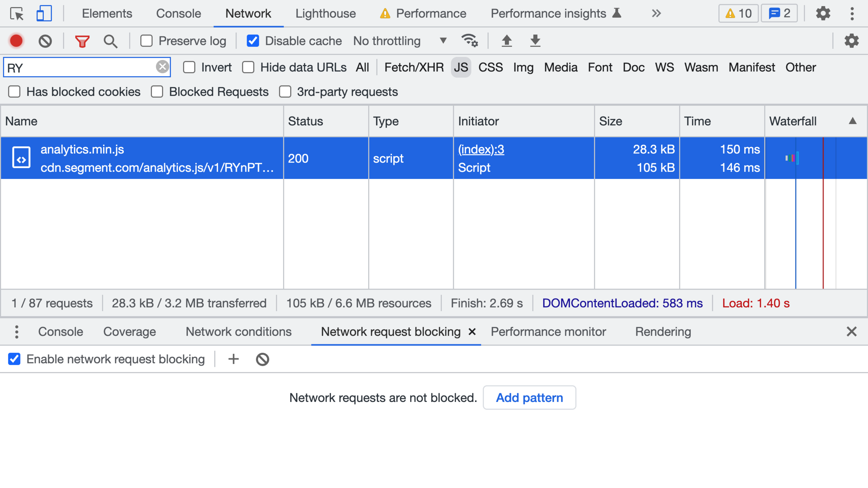Image resolution: width=868 pixels, height=488 pixels.
Task: Toggle the device toolbar icon
Action: pos(44,14)
